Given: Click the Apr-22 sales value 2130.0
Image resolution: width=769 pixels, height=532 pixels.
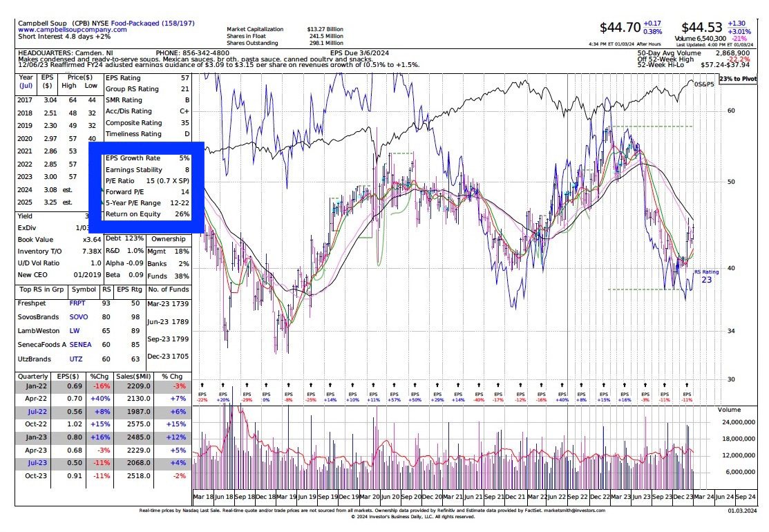Looking at the screenshot, I should [x=140, y=399].
